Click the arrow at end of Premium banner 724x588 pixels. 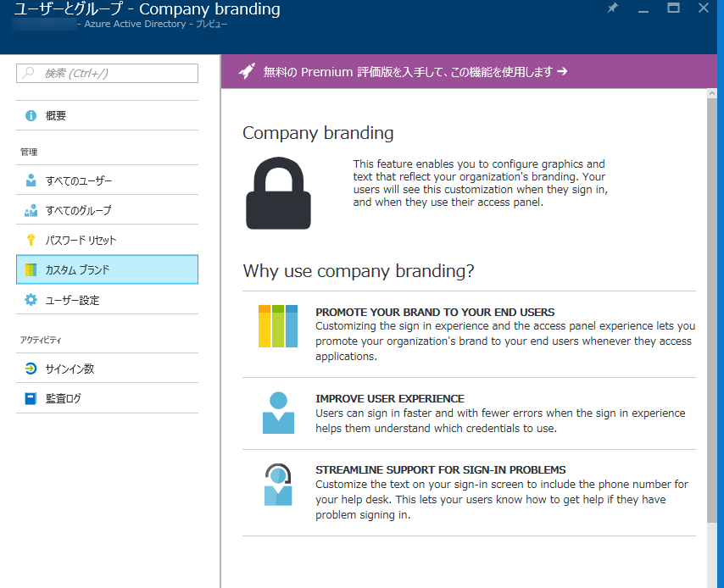click(x=562, y=71)
